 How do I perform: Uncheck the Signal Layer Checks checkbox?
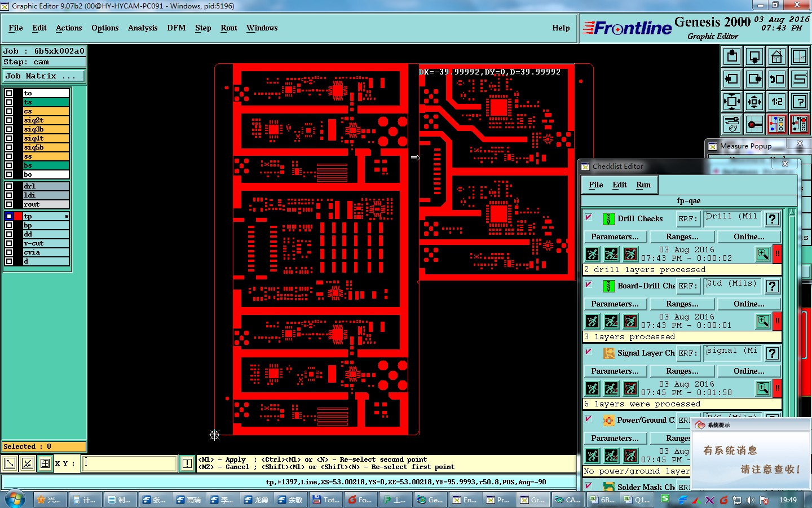588,352
